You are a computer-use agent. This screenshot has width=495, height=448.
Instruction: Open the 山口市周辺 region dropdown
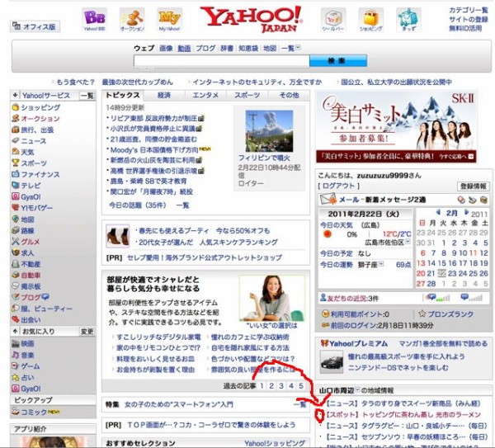[357, 390]
